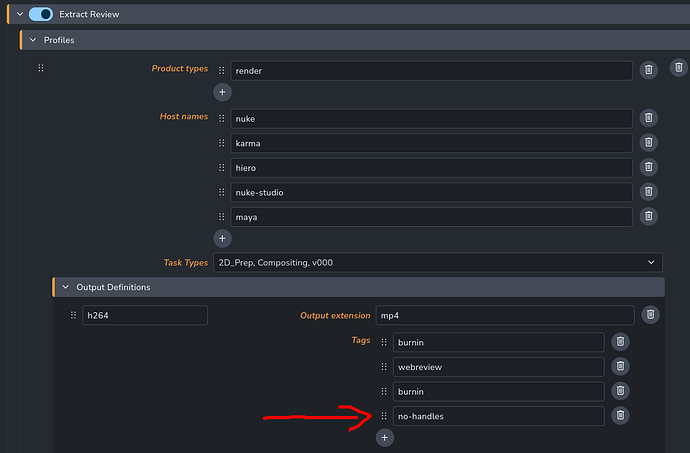Grab the drag handle beside the maya entry
Image resolution: width=690 pixels, height=453 pixels.
[x=221, y=217]
